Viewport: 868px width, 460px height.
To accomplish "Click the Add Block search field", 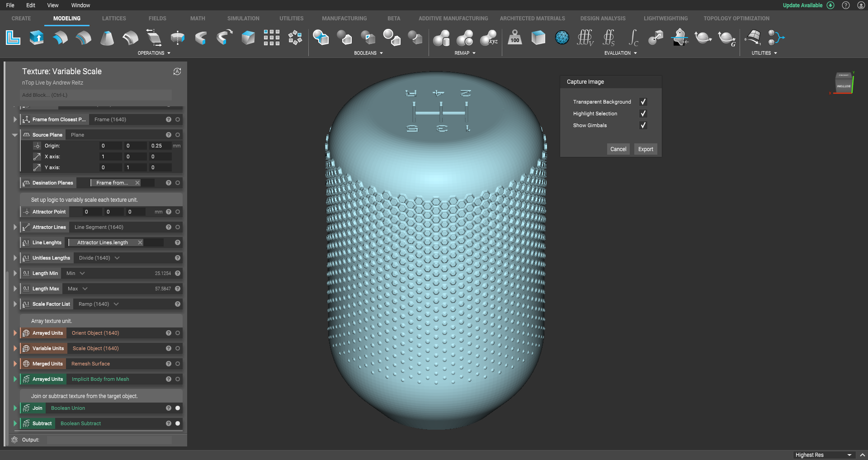I will [96, 95].
